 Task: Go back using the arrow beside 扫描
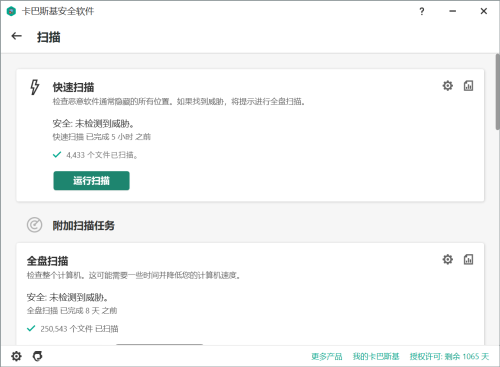click(x=16, y=36)
